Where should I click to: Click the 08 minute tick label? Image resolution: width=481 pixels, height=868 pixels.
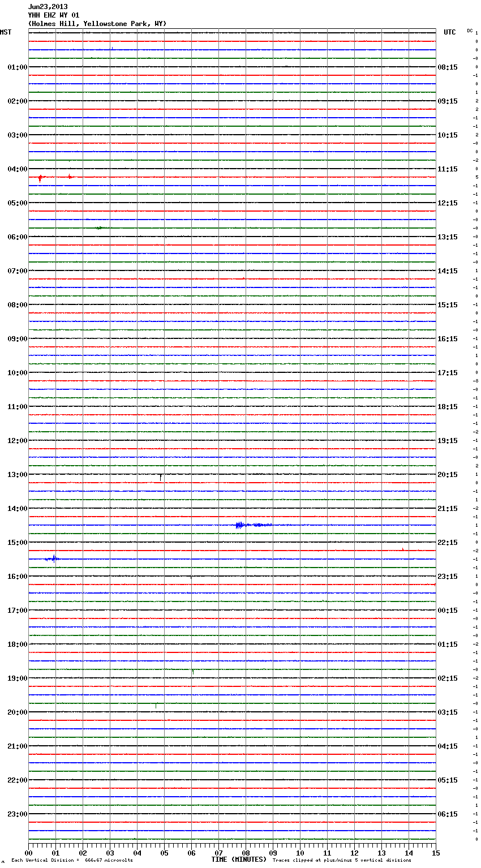[246, 853]
